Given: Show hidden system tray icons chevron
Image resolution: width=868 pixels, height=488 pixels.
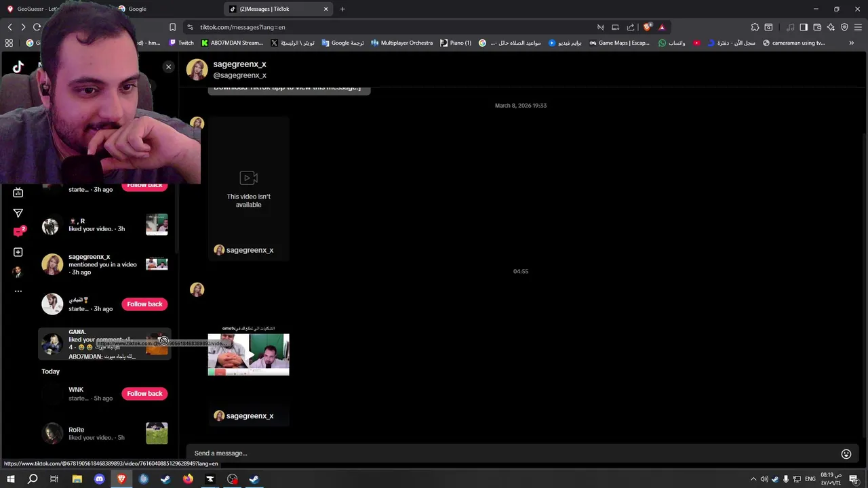Looking at the screenshot, I should tap(753, 479).
